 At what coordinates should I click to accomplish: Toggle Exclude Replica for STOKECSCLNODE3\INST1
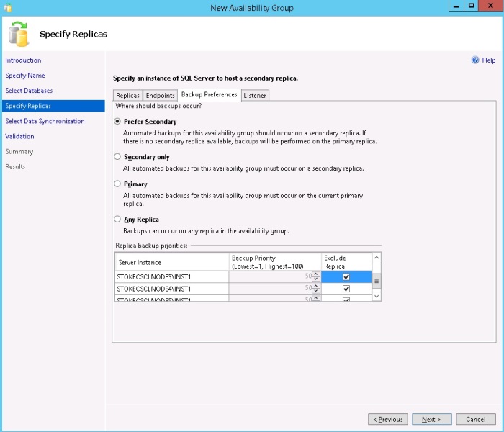pos(346,276)
